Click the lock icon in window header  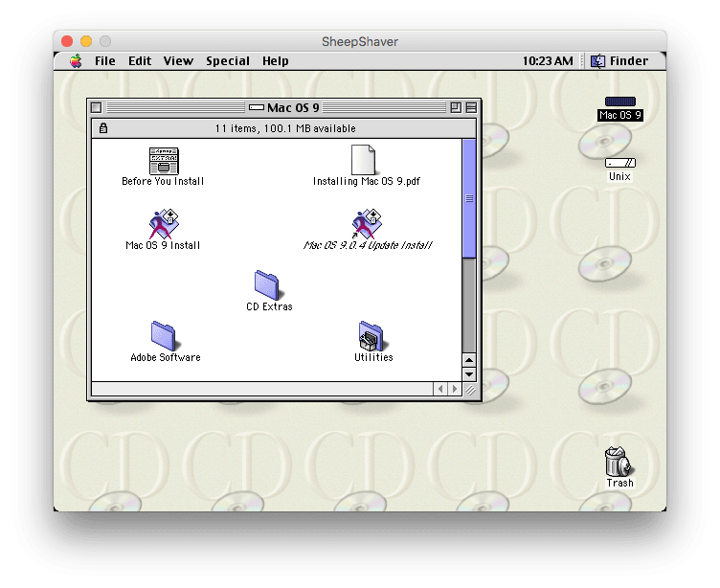(x=103, y=128)
